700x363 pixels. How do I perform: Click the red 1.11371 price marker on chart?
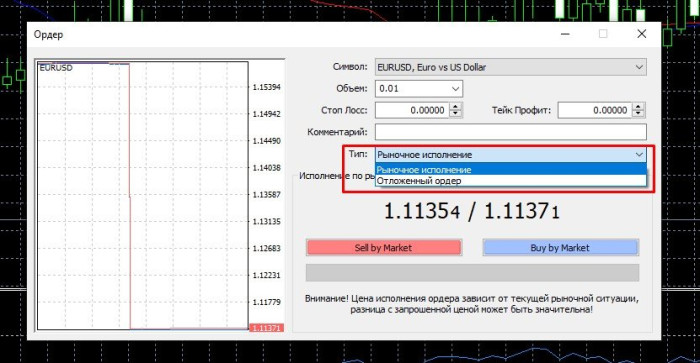(x=267, y=328)
